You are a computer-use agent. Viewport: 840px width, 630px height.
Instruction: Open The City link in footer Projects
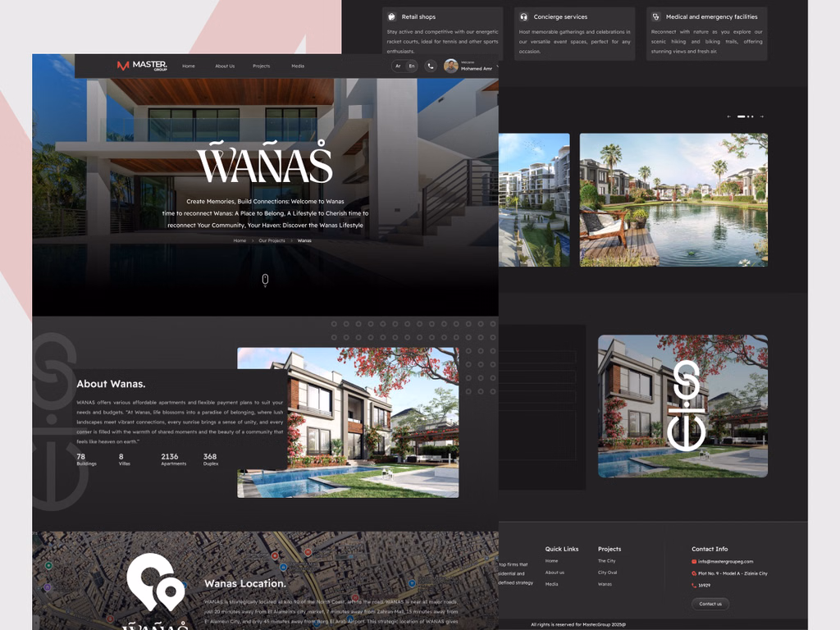[606, 561]
